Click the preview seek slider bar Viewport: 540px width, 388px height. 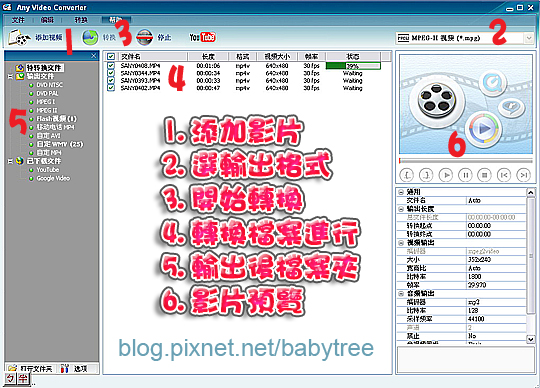(466, 160)
